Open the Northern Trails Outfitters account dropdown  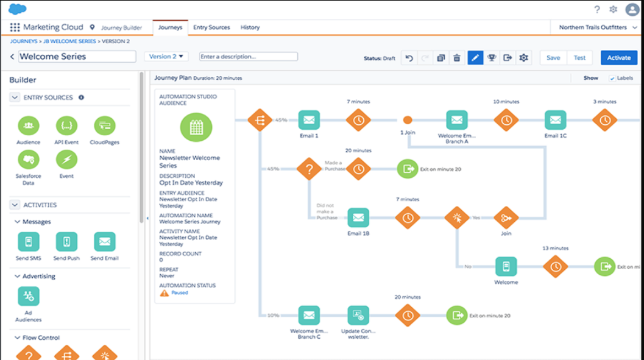click(x=595, y=27)
